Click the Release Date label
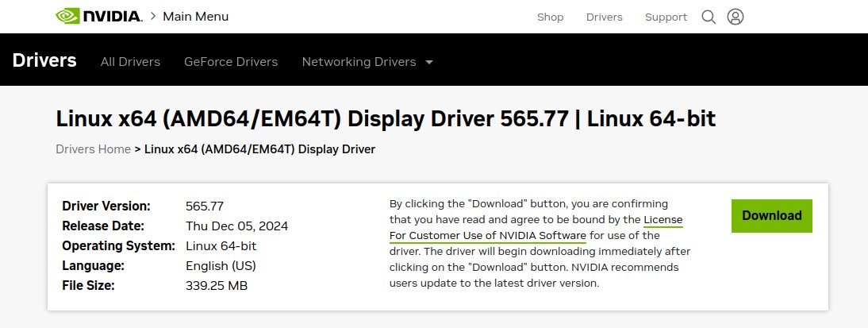This screenshot has width=868, height=328. pyautogui.click(x=103, y=226)
